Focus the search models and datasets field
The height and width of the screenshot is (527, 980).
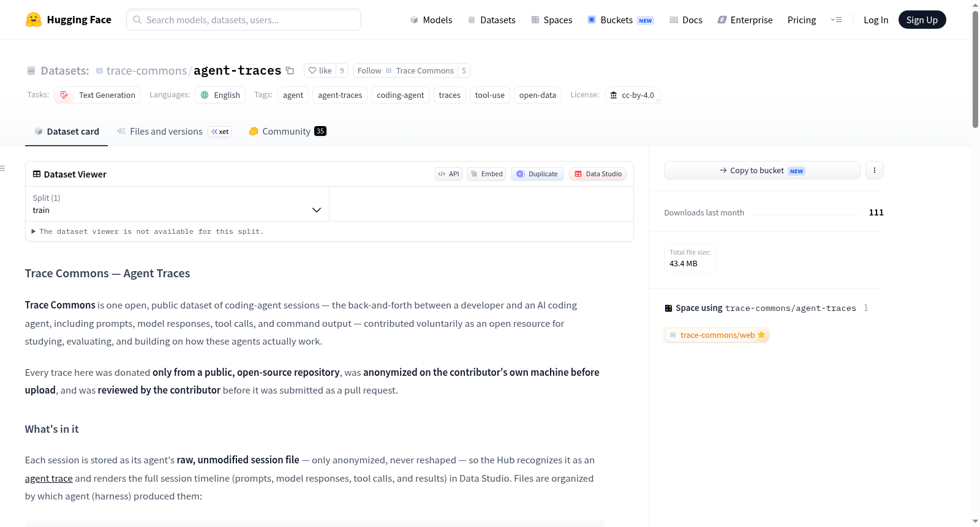tap(244, 20)
